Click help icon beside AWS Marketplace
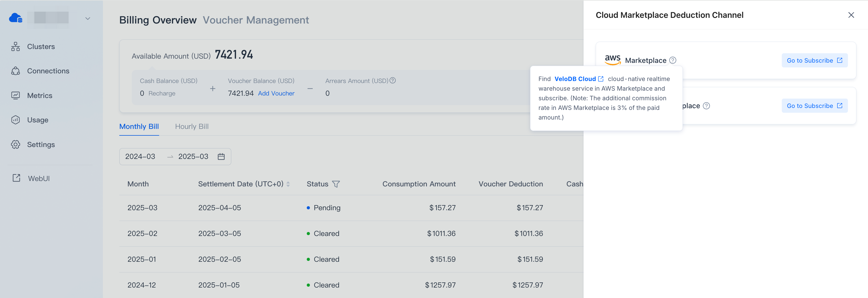 coord(673,60)
